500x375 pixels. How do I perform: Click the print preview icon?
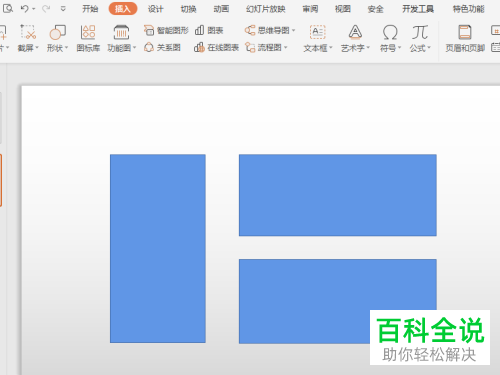click(x=8, y=9)
